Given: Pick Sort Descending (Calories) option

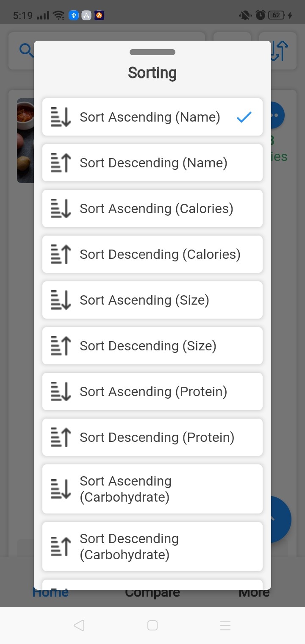Looking at the screenshot, I should (160, 254).
